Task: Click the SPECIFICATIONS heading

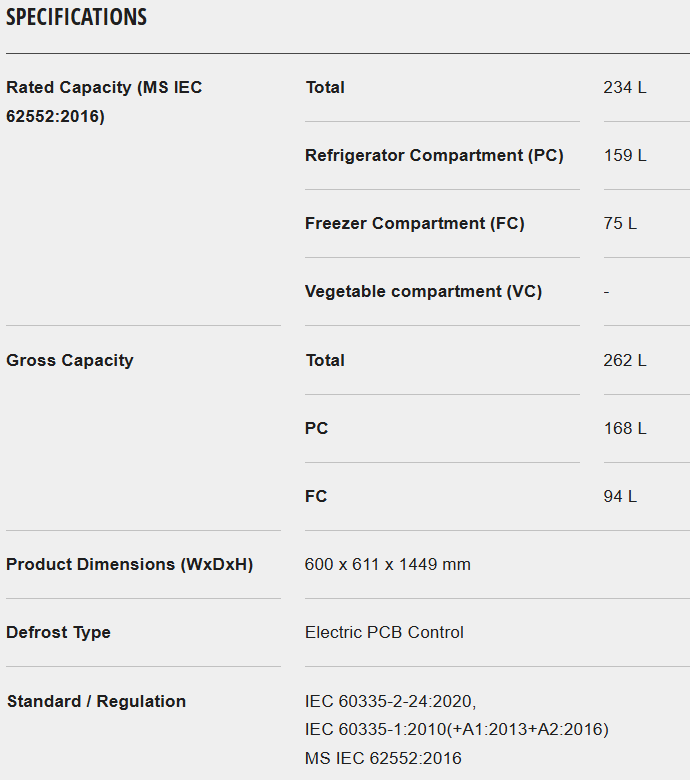Action: [77, 18]
